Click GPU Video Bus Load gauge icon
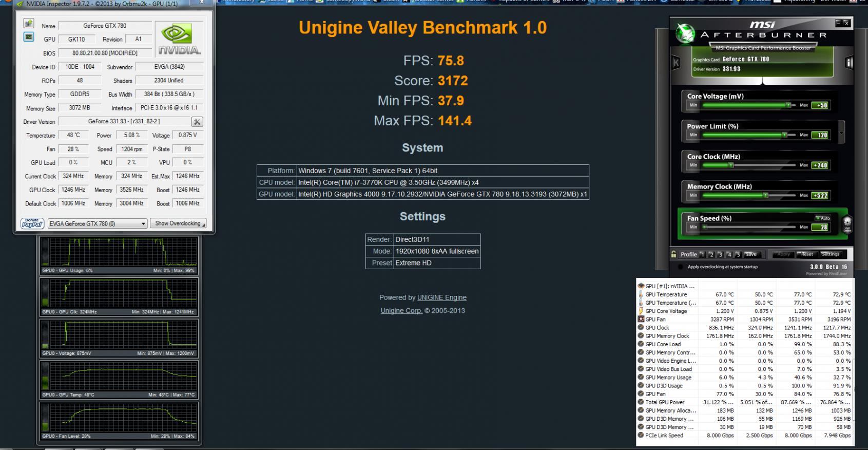The height and width of the screenshot is (450, 868). click(x=641, y=369)
